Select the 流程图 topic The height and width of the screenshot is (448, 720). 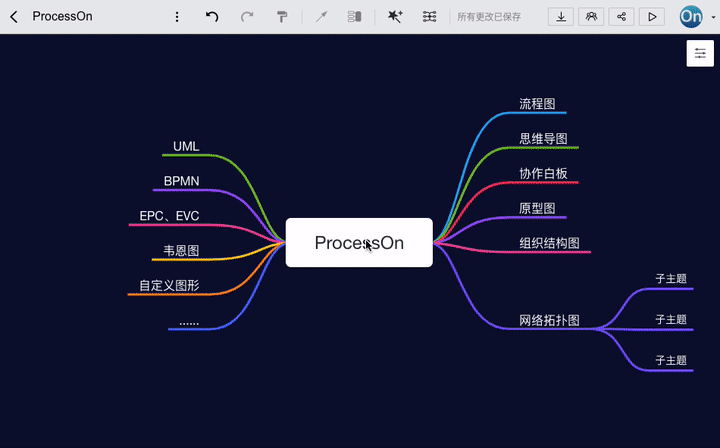point(537,104)
